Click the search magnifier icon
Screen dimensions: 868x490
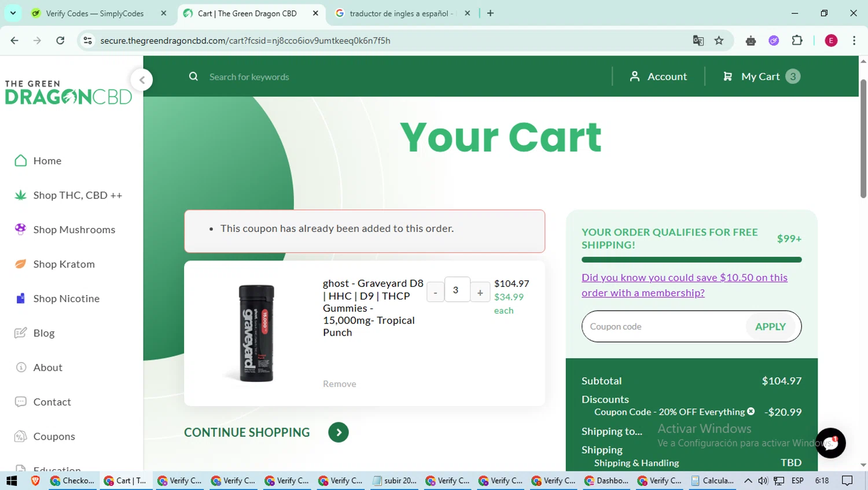pos(193,76)
